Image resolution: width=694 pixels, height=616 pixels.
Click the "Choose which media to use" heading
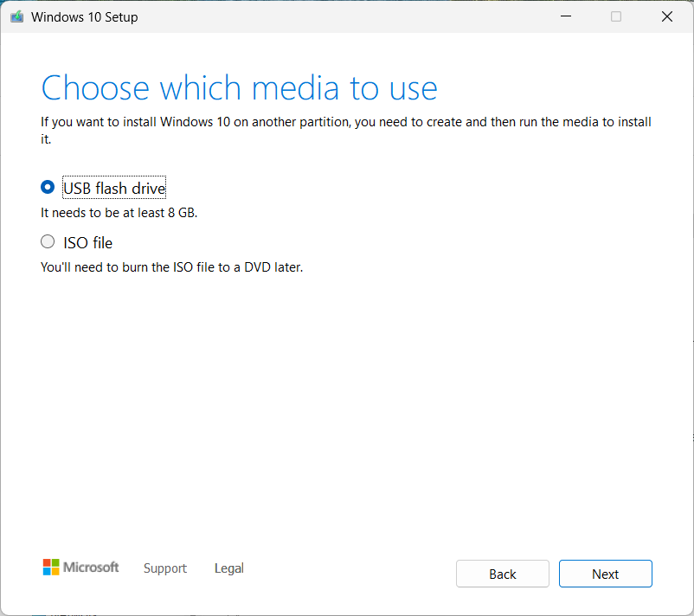tap(239, 88)
